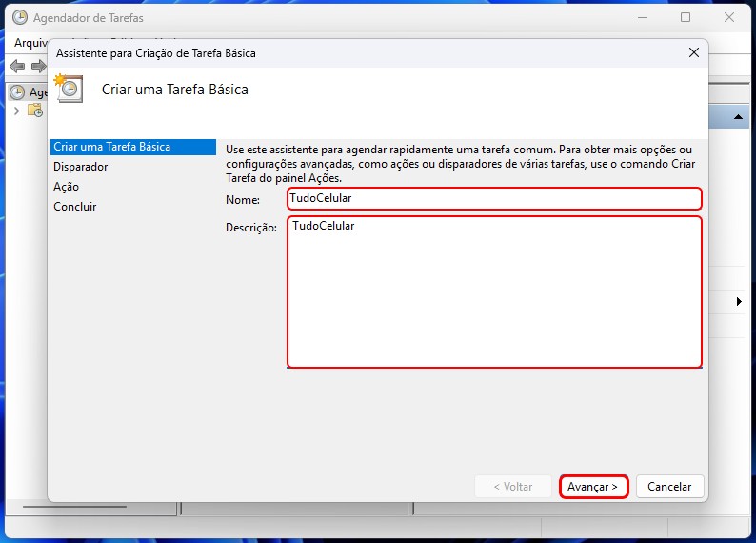Close the Basic Task wizard dialog
Image resolution: width=756 pixels, height=543 pixels.
(694, 53)
